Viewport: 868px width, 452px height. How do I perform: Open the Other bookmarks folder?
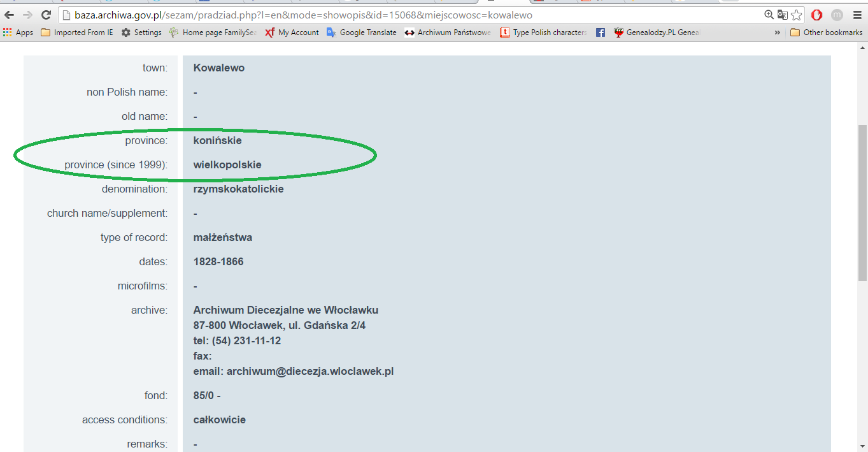(x=826, y=33)
